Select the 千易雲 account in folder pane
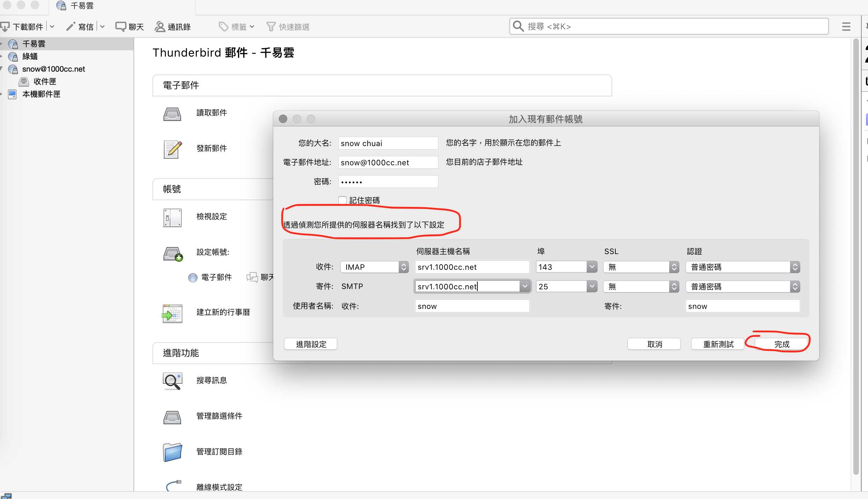The height and width of the screenshot is (499, 868). (67, 44)
